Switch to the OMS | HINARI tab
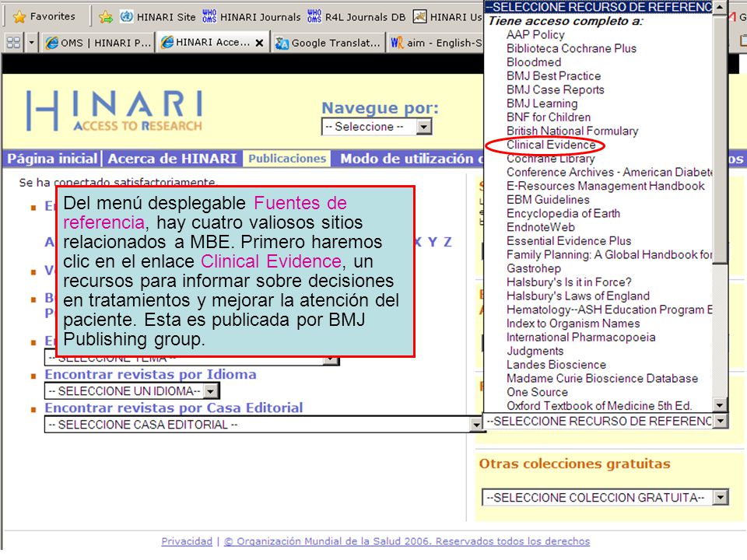The width and height of the screenshot is (747, 560). click(x=98, y=43)
